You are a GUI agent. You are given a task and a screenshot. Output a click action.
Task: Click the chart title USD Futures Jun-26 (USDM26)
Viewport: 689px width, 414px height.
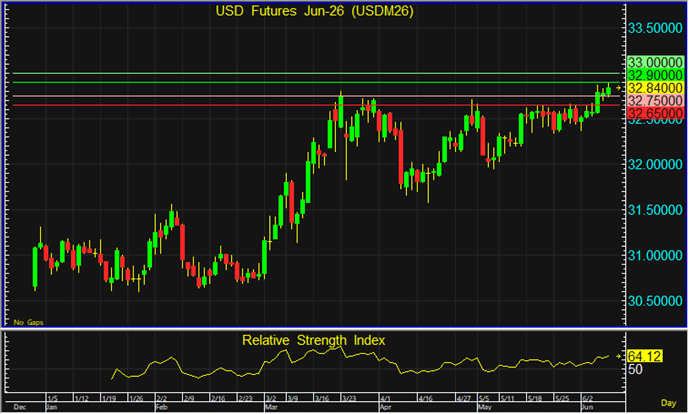point(315,11)
